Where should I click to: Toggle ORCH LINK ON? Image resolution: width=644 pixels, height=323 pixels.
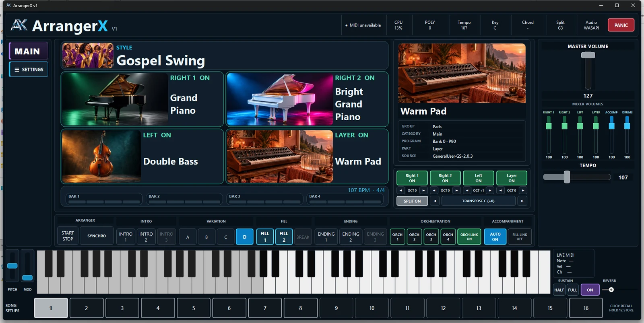click(x=469, y=237)
